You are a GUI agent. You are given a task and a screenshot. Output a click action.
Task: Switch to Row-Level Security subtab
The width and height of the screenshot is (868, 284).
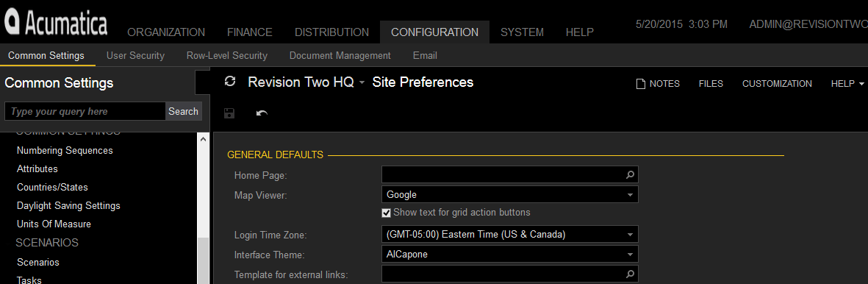pos(227,55)
